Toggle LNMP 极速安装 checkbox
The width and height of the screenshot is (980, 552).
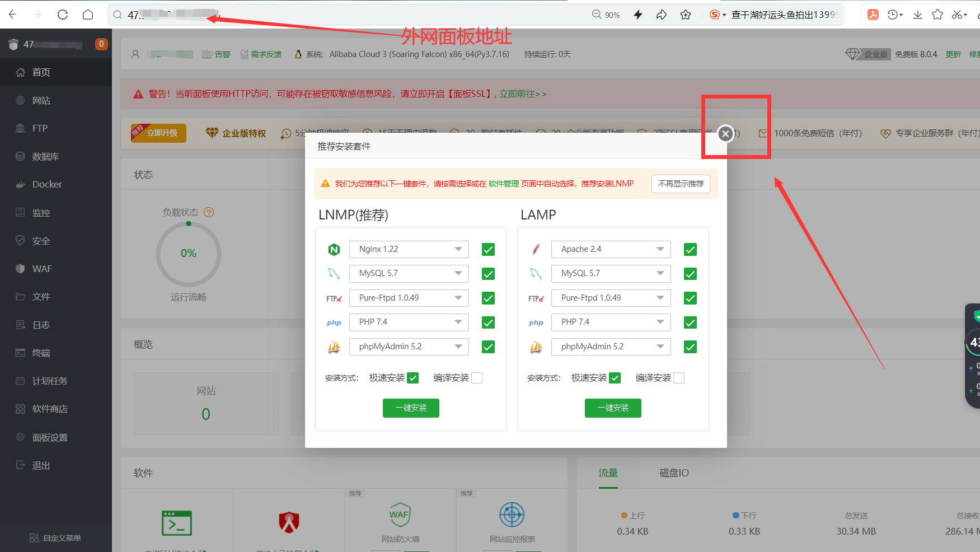point(413,378)
